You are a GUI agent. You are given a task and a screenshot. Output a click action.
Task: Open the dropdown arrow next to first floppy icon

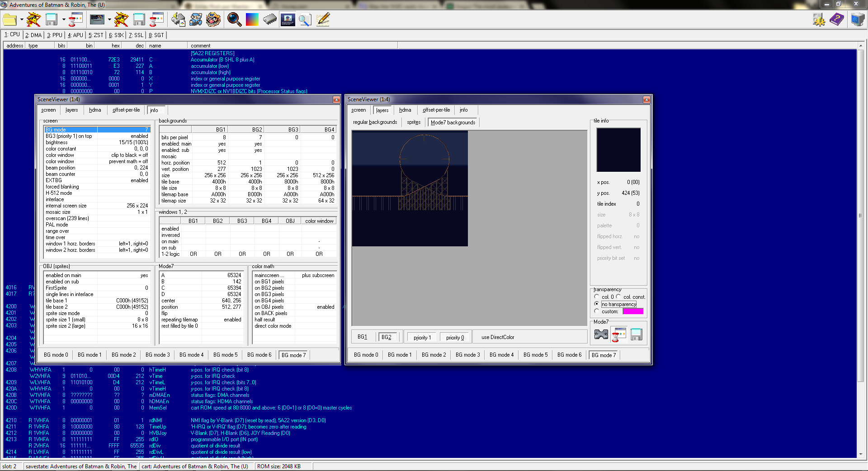63,19
